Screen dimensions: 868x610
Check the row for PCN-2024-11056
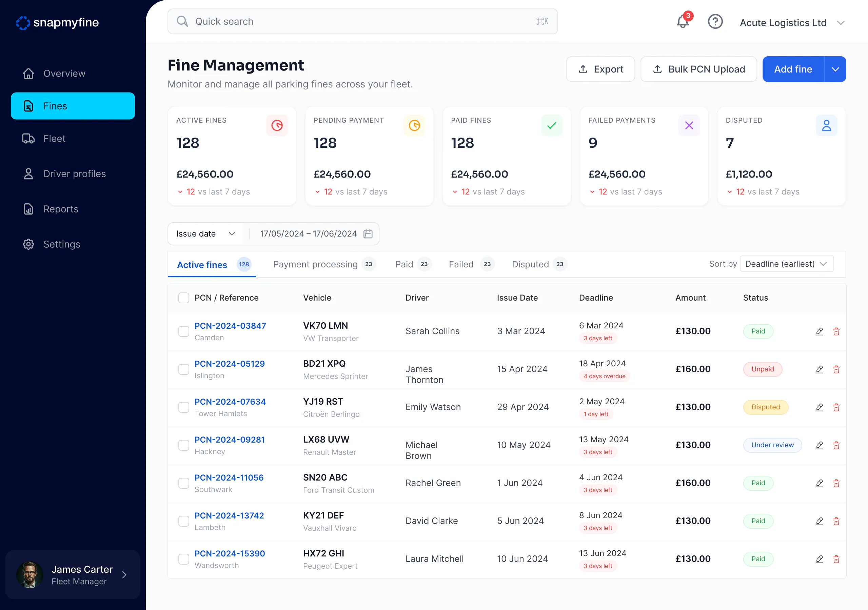pos(184,483)
